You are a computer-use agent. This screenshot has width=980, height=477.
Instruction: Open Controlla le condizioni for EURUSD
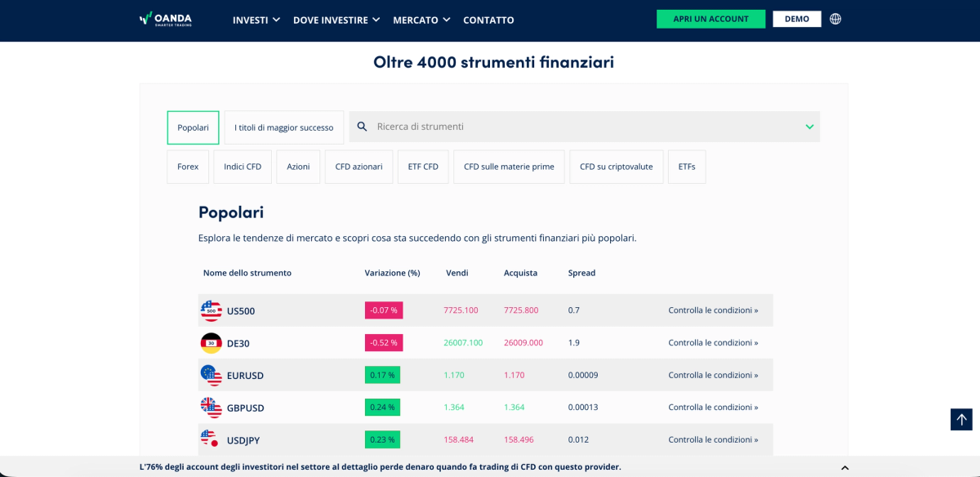713,375
